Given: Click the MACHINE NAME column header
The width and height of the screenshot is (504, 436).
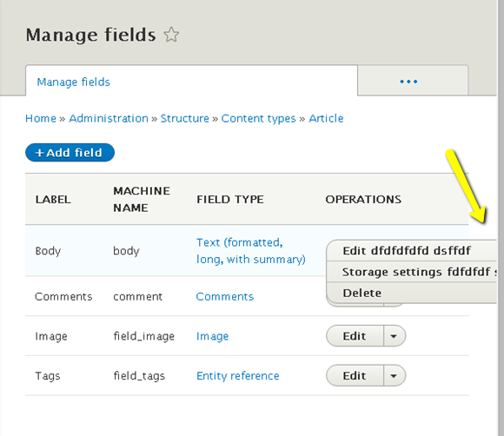Looking at the screenshot, I should tap(142, 199).
